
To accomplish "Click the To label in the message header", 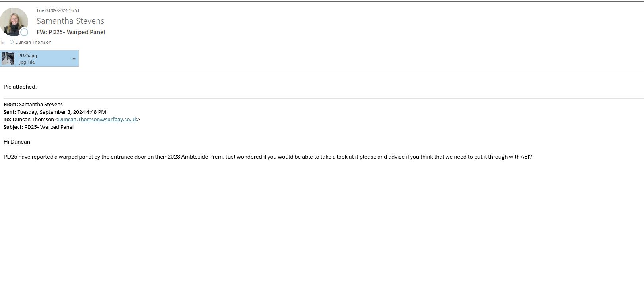I will (x=2, y=42).
